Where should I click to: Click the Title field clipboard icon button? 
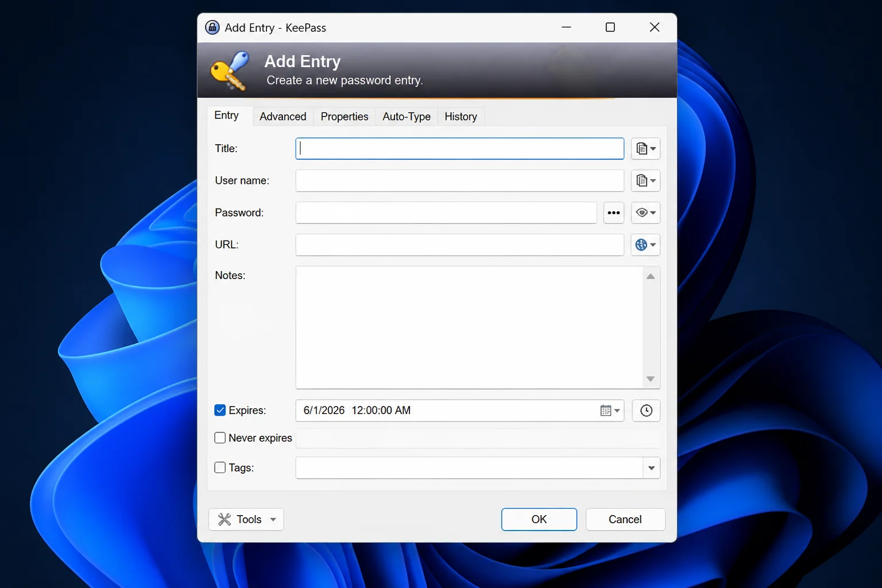[x=645, y=149]
